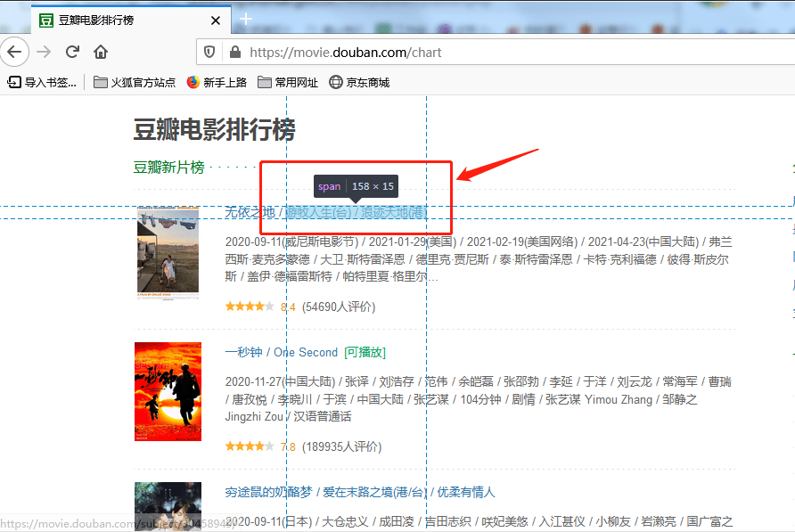
Task: Click the 2020-09-11(威尼斯电影节) description text
Action: (479, 259)
